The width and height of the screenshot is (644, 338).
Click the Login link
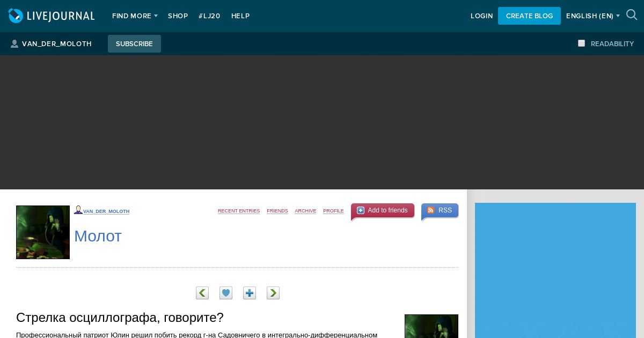tap(481, 16)
